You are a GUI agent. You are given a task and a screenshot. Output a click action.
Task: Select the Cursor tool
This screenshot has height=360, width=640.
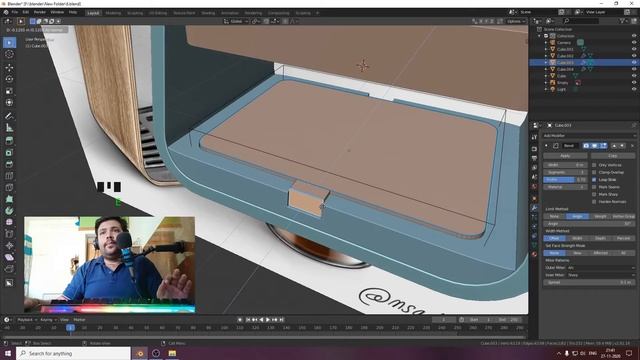[9, 54]
